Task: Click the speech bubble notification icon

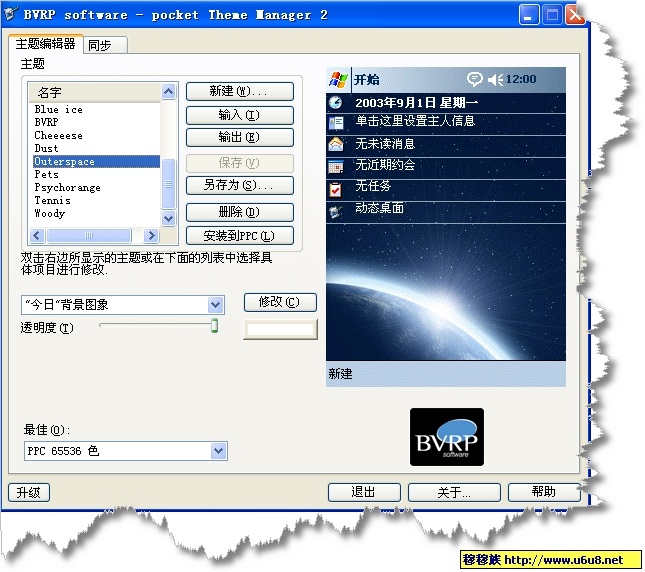Action: point(475,79)
